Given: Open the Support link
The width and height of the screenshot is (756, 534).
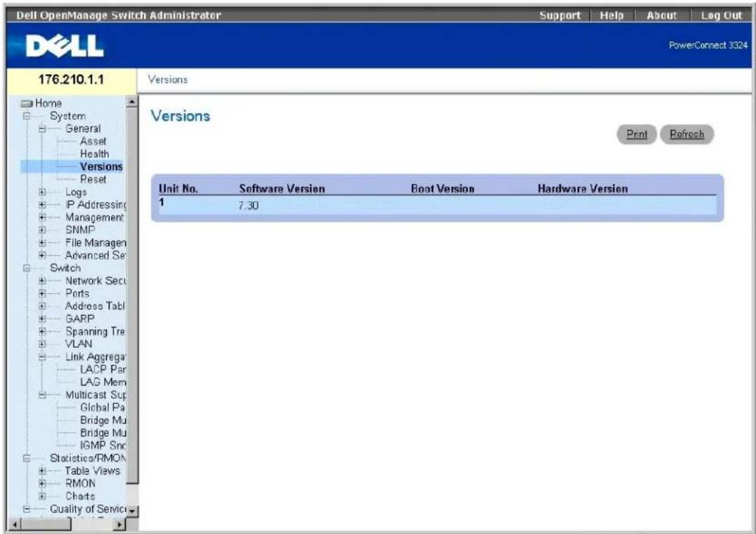Looking at the screenshot, I should [x=560, y=16].
